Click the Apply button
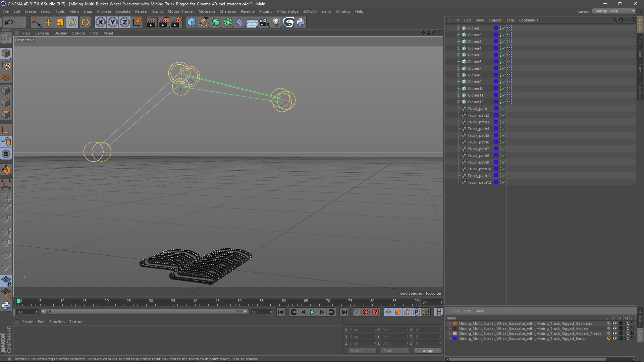Image resolution: width=644 pixels, height=362 pixels. point(428,351)
